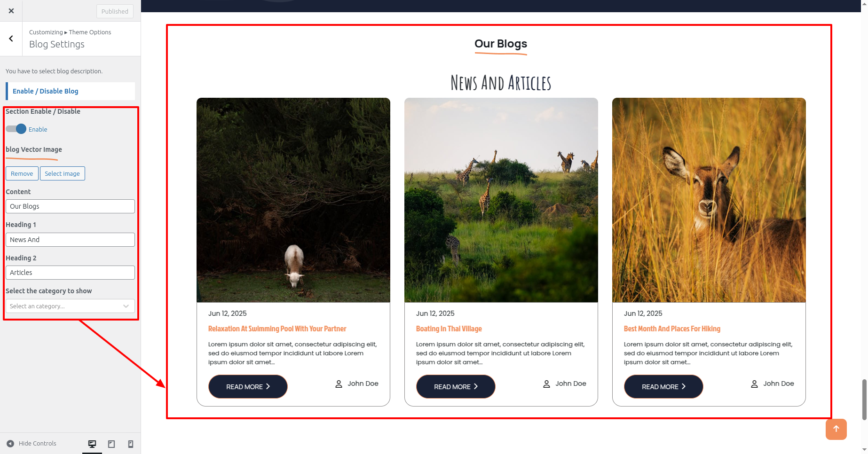The height and width of the screenshot is (454, 868).
Task: Click the Heading 1 field containing News And
Action: (x=70, y=240)
